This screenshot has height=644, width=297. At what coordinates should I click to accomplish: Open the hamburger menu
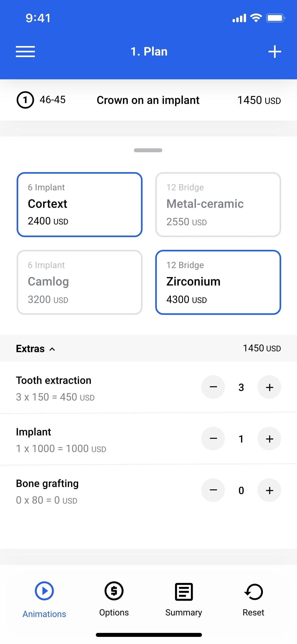click(25, 52)
